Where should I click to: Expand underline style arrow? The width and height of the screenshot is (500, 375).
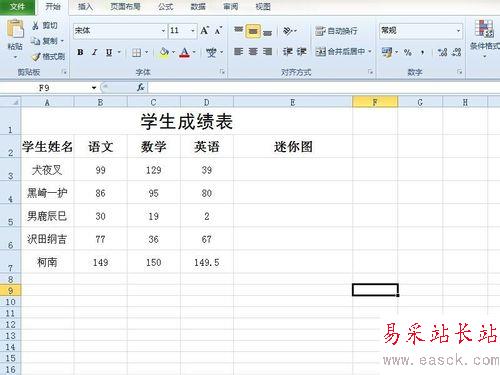coord(119,52)
